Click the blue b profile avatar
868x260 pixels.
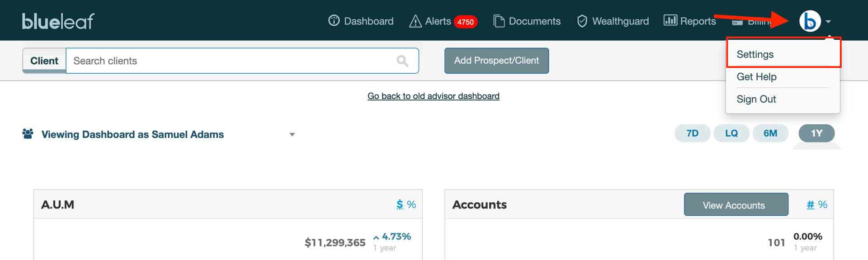(810, 21)
